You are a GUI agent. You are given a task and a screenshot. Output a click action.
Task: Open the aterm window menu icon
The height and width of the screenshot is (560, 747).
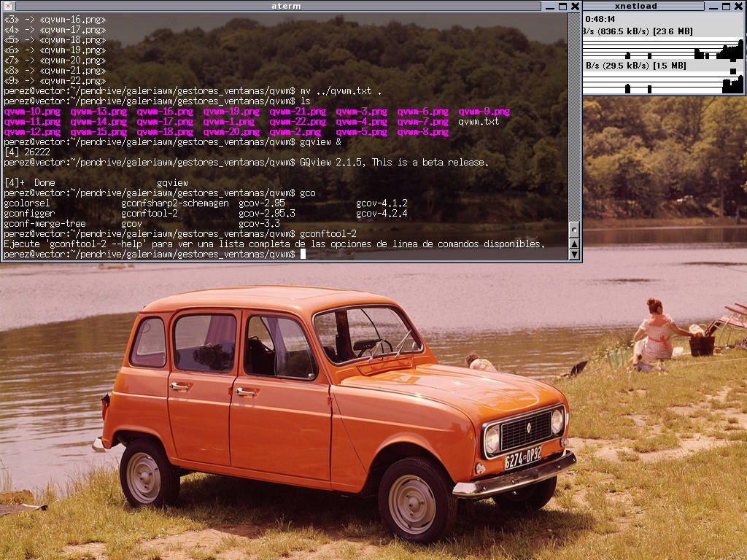pos(7,6)
